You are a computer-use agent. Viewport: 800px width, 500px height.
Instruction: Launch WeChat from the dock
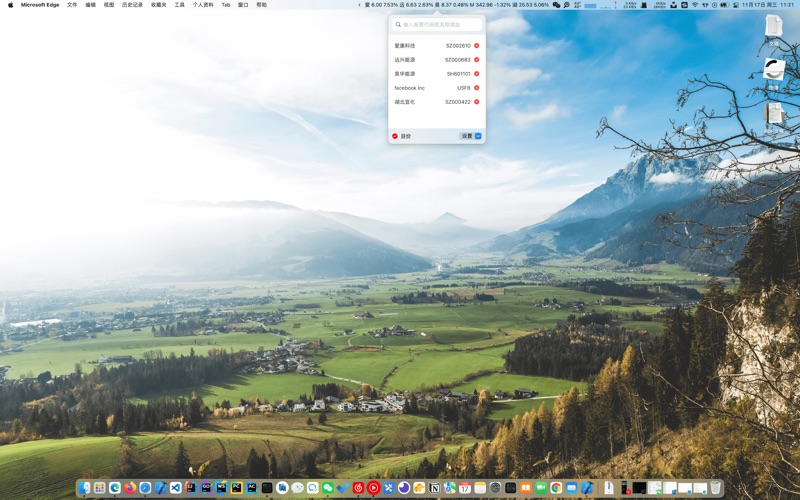tap(328, 488)
